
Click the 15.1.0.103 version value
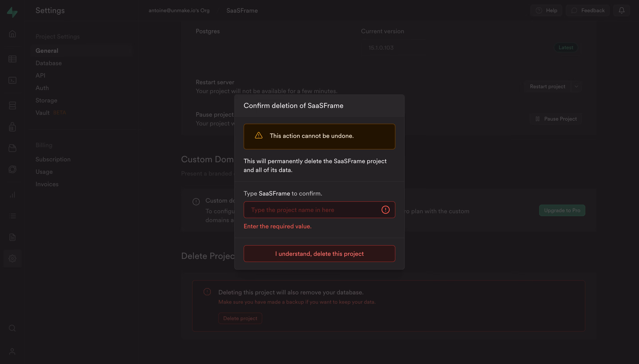click(381, 47)
